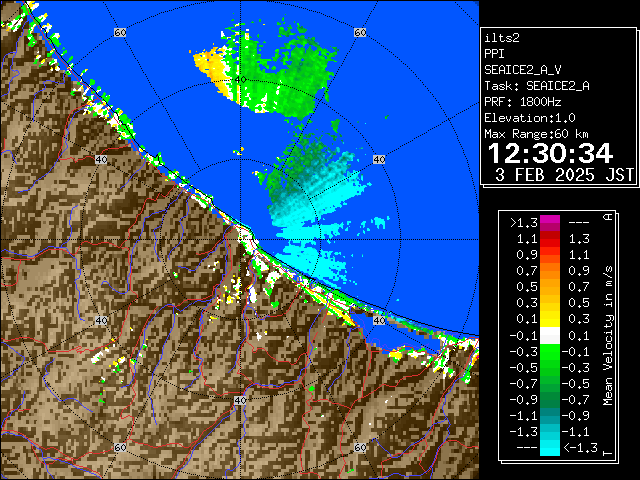Viewport: 640px width, 480px height.
Task: Click the 'PRF: 1800Hz' text
Action: [x=523, y=102]
